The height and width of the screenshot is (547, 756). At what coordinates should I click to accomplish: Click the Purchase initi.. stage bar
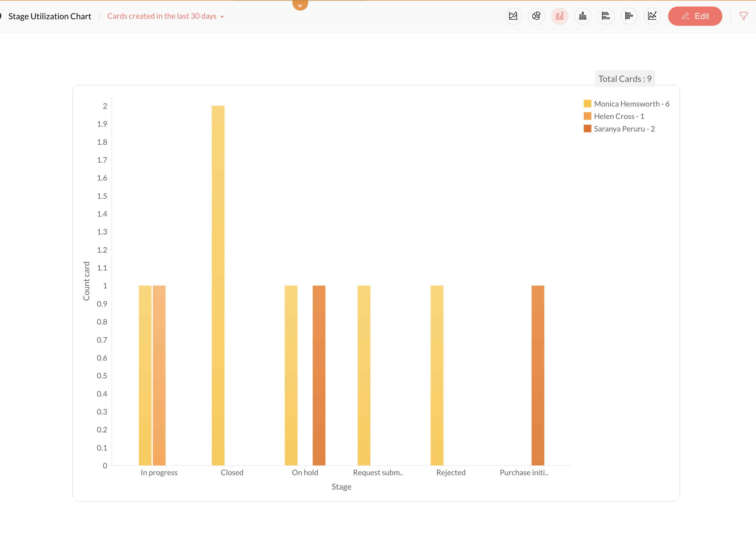tap(537, 375)
